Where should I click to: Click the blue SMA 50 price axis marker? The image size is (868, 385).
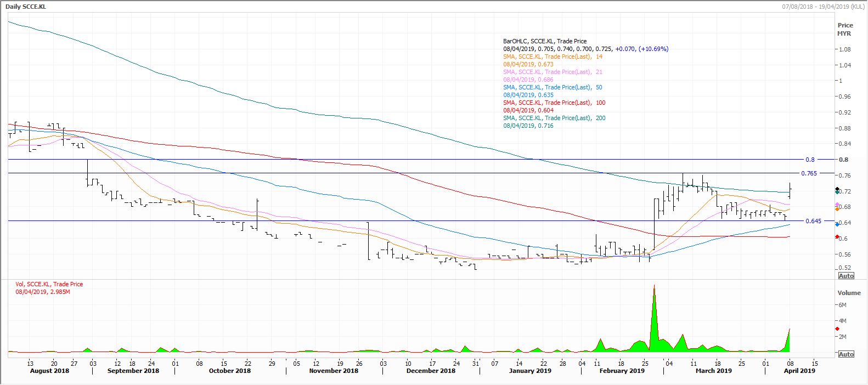(837, 224)
